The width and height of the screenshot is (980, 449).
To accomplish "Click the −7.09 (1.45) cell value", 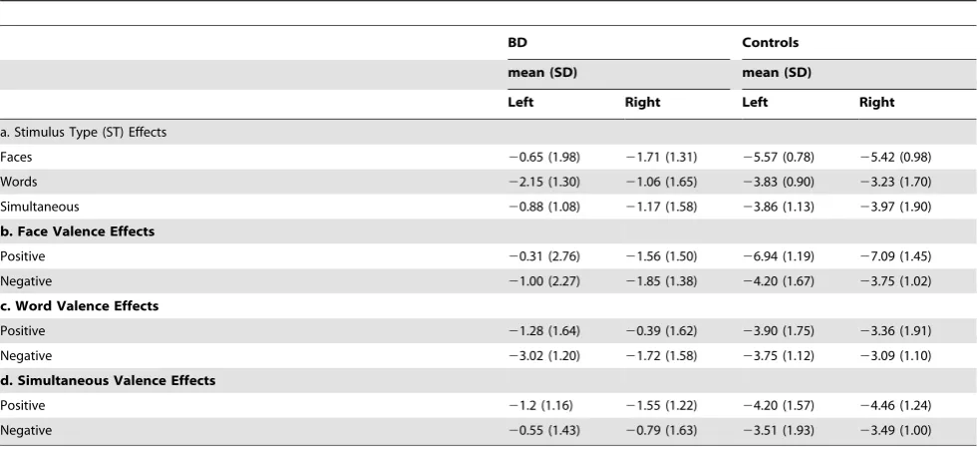I will [895, 256].
